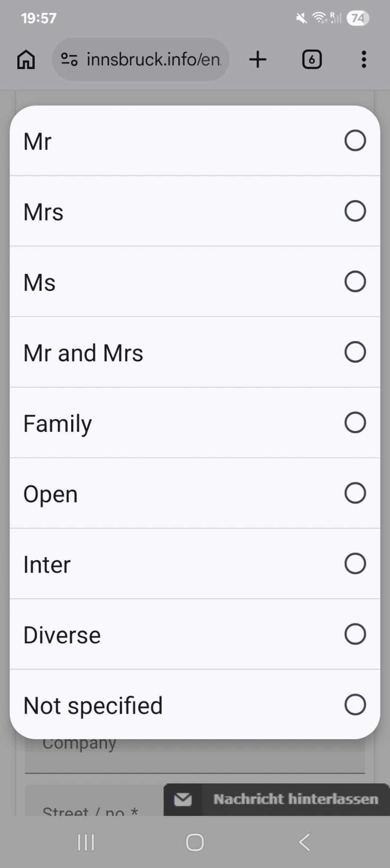Open the tab switcher showing 6 tabs

pos(311,59)
